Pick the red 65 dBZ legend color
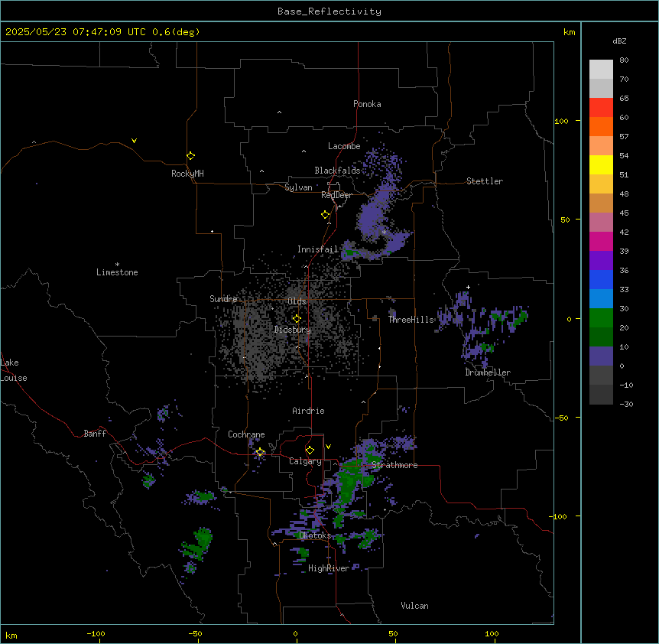The image size is (659, 644). [601, 107]
